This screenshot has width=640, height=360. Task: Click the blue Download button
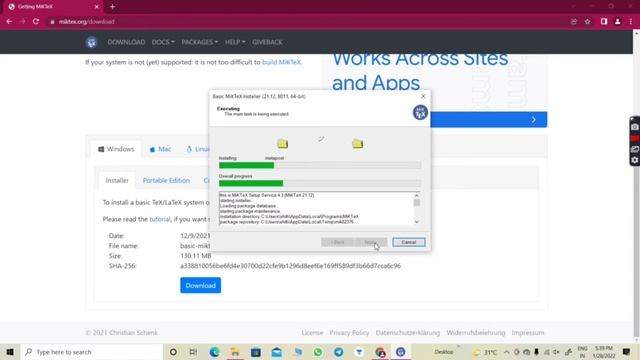click(200, 285)
